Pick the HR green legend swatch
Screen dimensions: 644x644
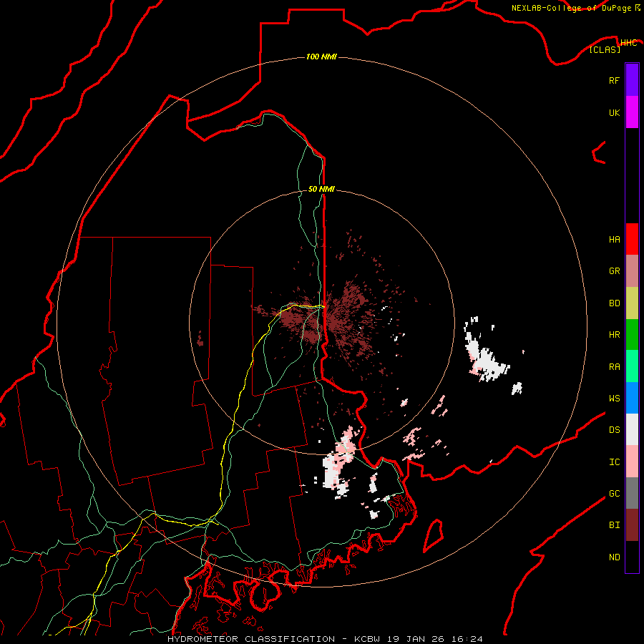632,335
